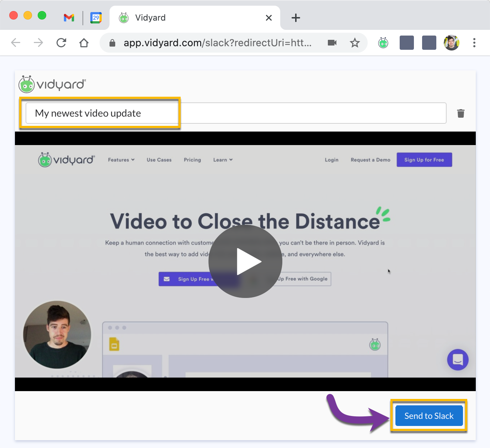Go forward in browser history
The height and width of the screenshot is (448, 490).
coord(38,43)
